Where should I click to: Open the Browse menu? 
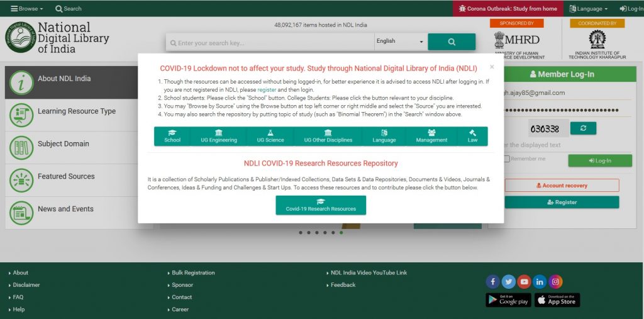[x=26, y=9]
